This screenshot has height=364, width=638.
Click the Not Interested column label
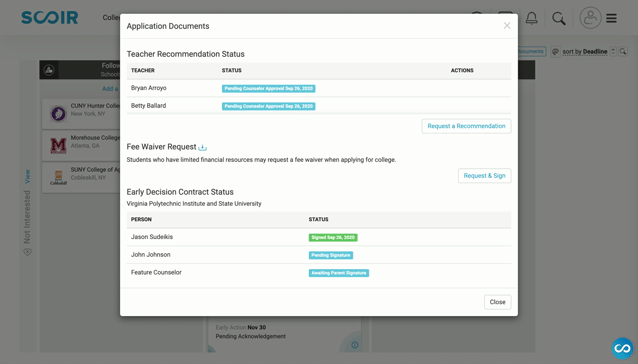[x=27, y=217]
